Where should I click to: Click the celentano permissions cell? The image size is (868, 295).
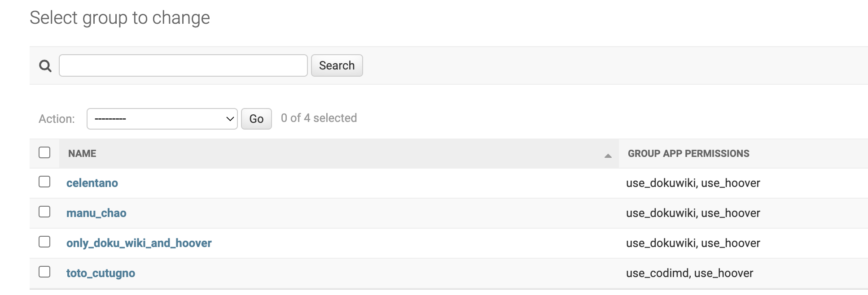[x=693, y=183]
